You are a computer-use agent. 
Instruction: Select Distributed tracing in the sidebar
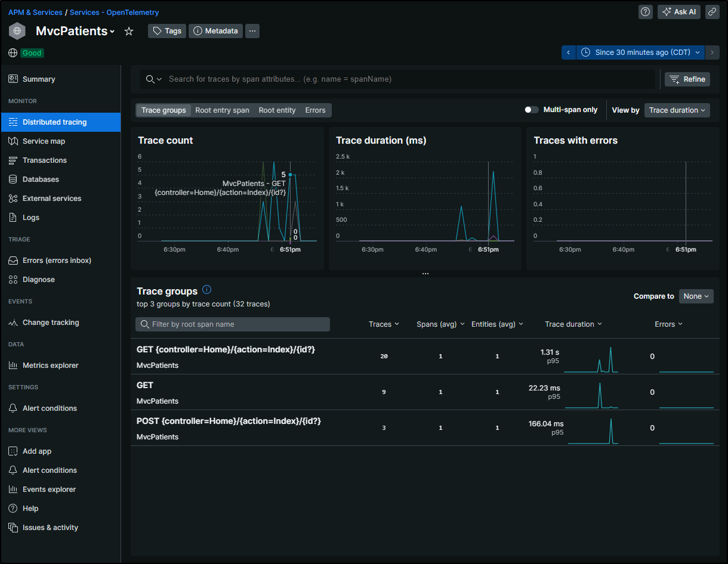click(60, 122)
